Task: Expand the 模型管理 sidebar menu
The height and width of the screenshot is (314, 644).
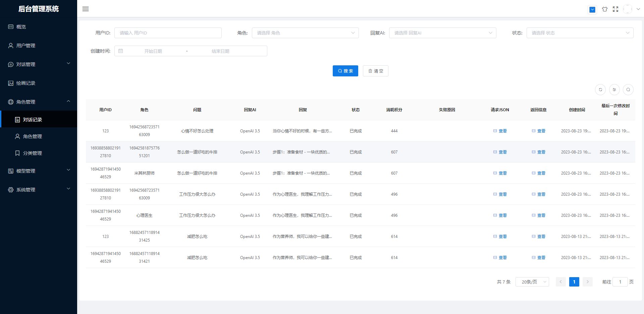Action: [39, 171]
